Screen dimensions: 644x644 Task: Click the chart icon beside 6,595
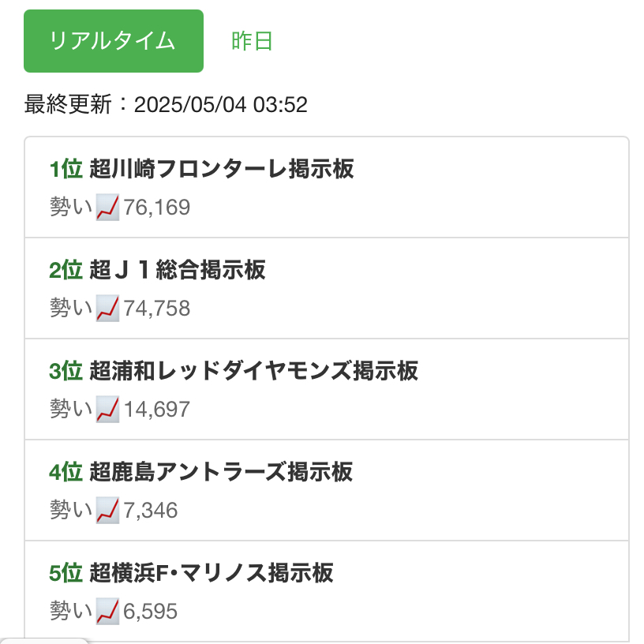[x=107, y=611]
